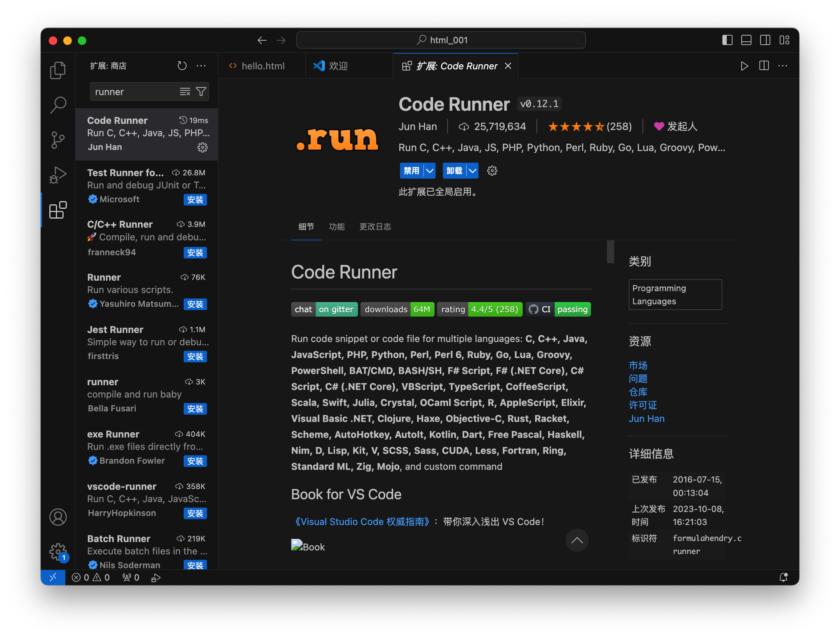Open manage gear for Code Runner list item
The width and height of the screenshot is (840, 639).
click(202, 147)
